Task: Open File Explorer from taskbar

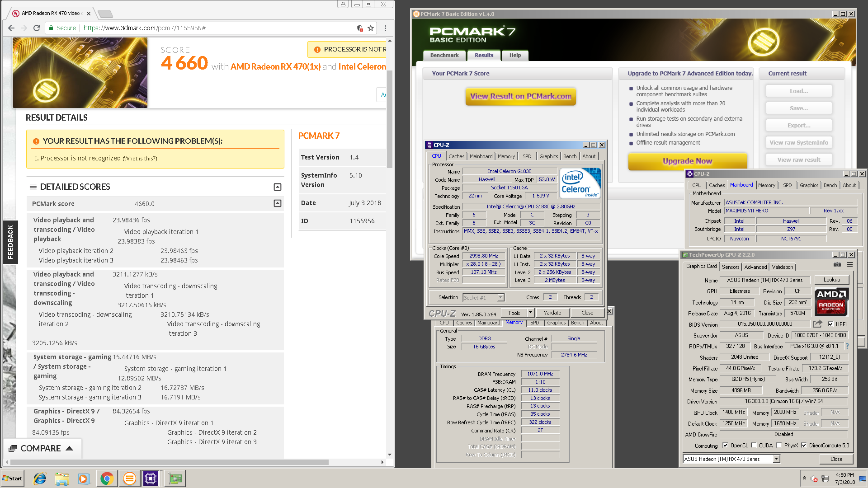Action: [62, 479]
